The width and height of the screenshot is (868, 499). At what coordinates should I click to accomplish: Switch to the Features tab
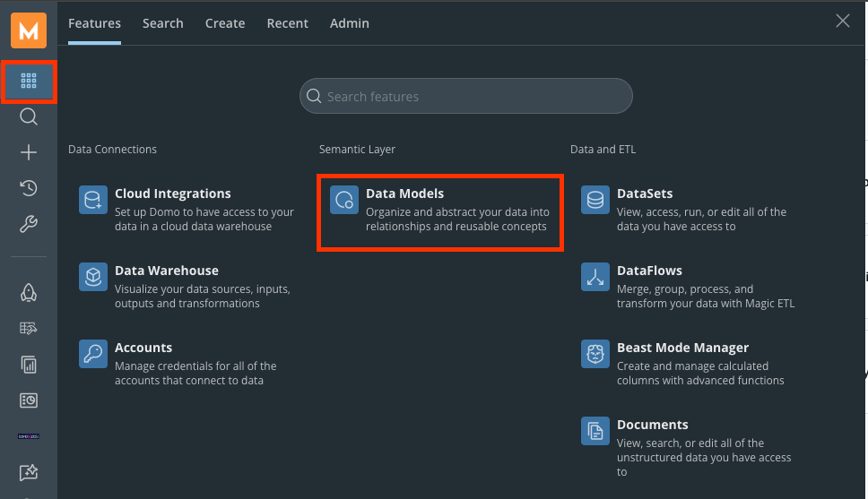point(95,23)
